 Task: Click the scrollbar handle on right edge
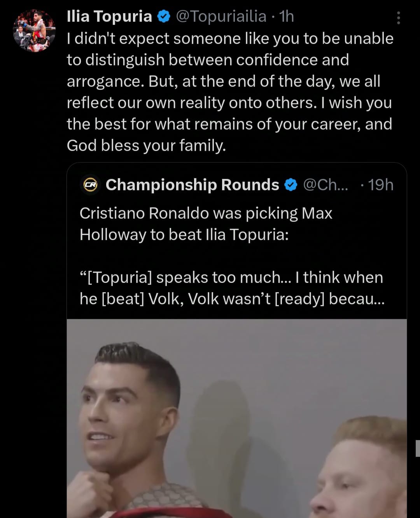tap(418, 448)
